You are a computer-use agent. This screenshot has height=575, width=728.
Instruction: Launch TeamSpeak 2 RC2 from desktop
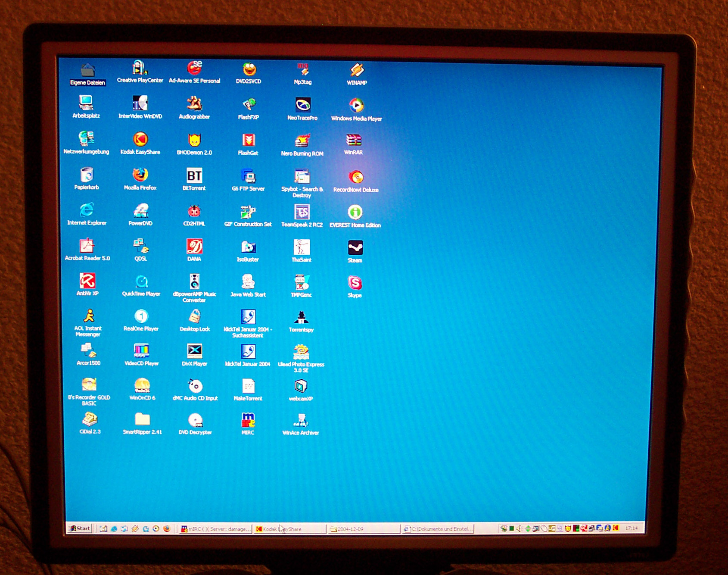pos(302,212)
